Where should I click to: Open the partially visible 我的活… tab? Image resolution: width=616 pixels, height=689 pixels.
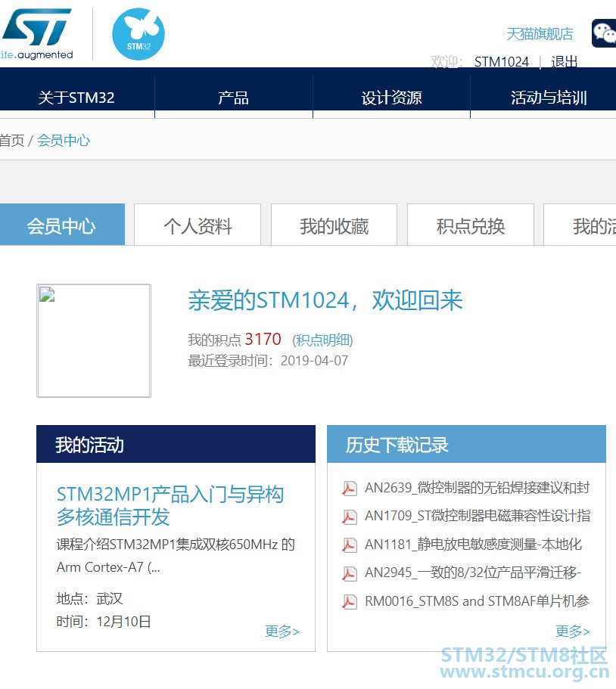[x=580, y=225]
